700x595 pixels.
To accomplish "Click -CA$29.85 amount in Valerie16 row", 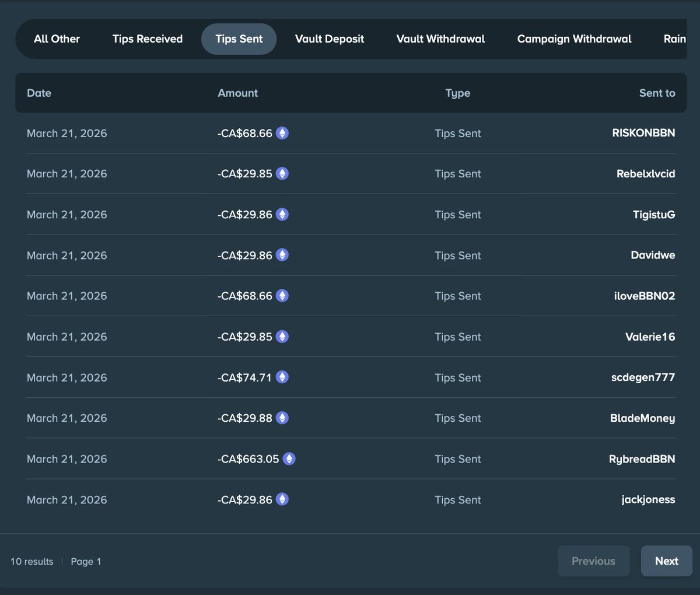I will [245, 337].
